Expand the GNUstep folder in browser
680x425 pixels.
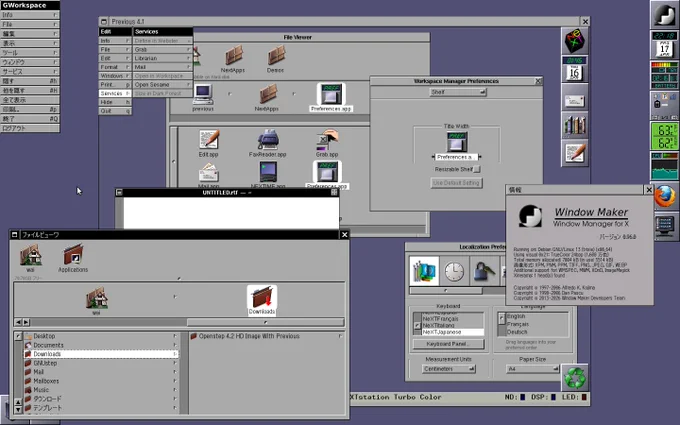(175, 363)
